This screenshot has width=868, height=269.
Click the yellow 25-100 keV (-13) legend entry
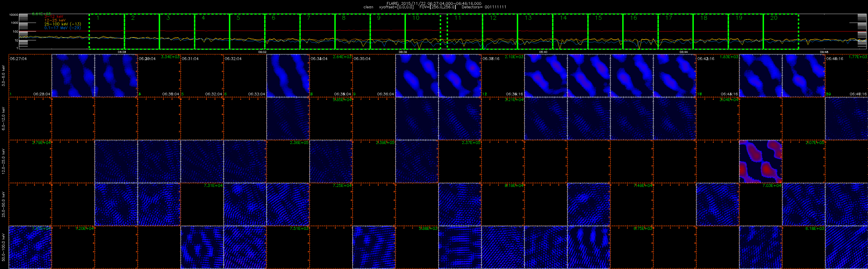63,24
